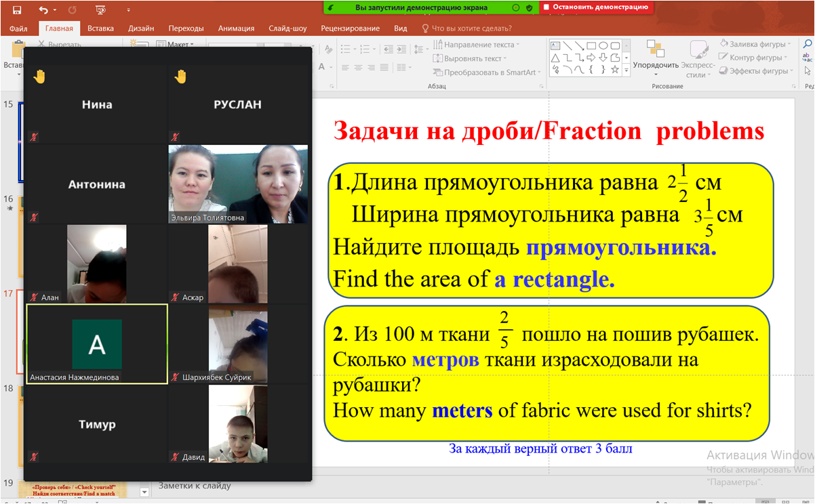Start slideshow from the quick access toolbar icon
The height and width of the screenshot is (504, 815).
pos(100,10)
